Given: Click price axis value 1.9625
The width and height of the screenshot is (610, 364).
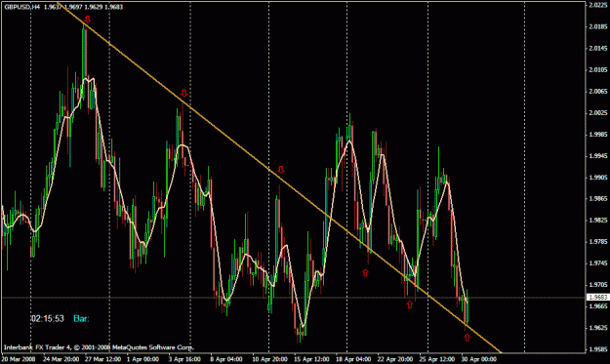Looking at the screenshot, I should [x=598, y=328].
